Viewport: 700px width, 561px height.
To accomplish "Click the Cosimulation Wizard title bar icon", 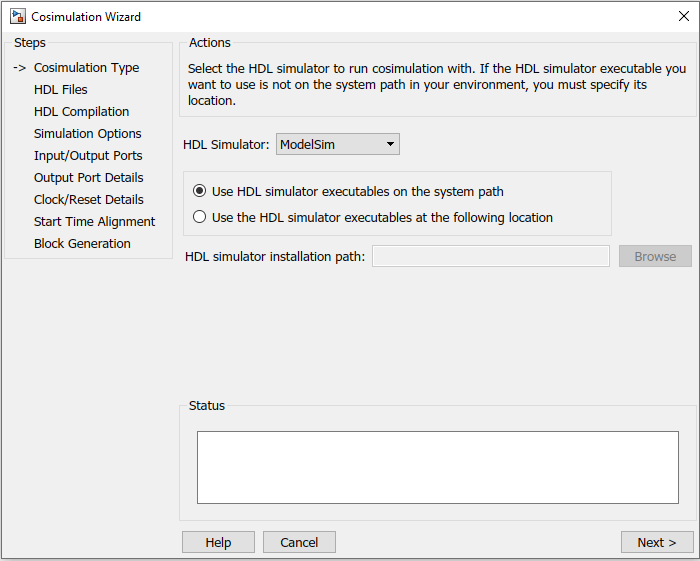I will [17, 16].
